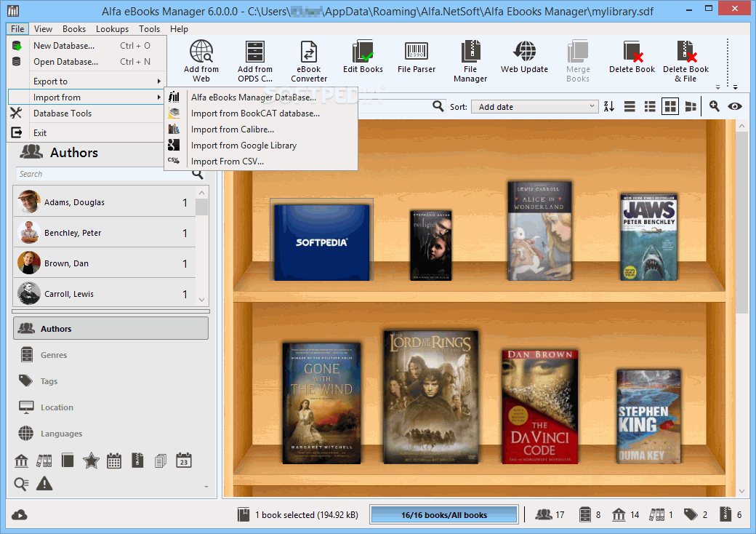Switch to thumbnail grid view
The width and height of the screenshot is (756, 534).
point(670,107)
